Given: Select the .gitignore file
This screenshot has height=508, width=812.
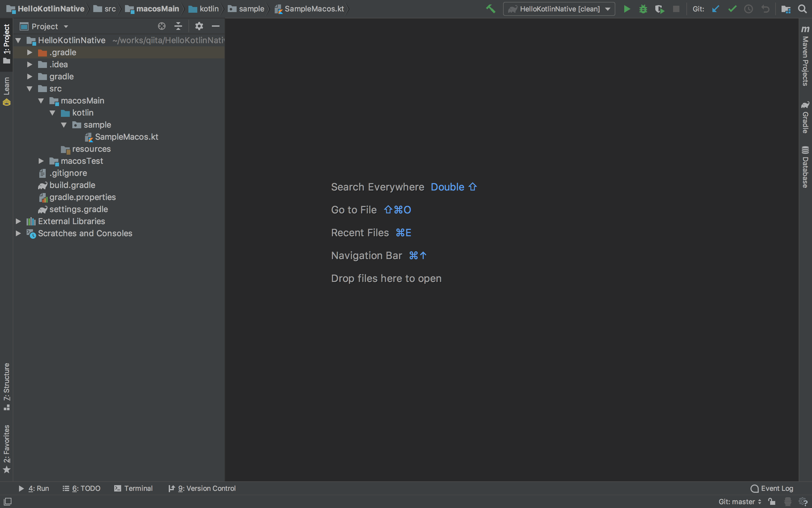Looking at the screenshot, I should click(68, 173).
